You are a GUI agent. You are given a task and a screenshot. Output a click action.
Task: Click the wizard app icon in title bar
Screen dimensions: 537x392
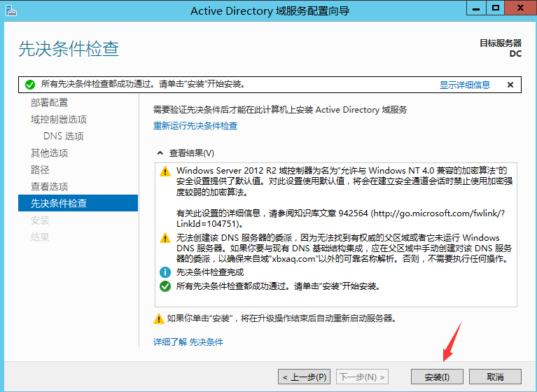(x=11, y=10)
